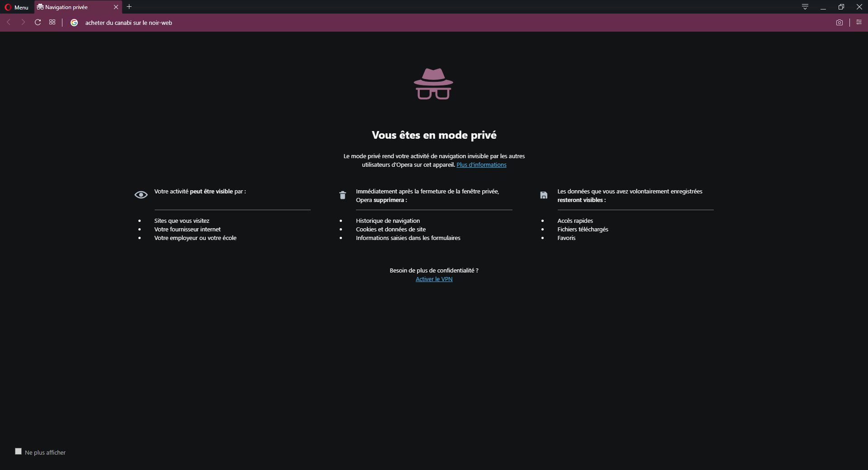
Task: Close the Navigation privée tab
Action: (x=116, y=7)
